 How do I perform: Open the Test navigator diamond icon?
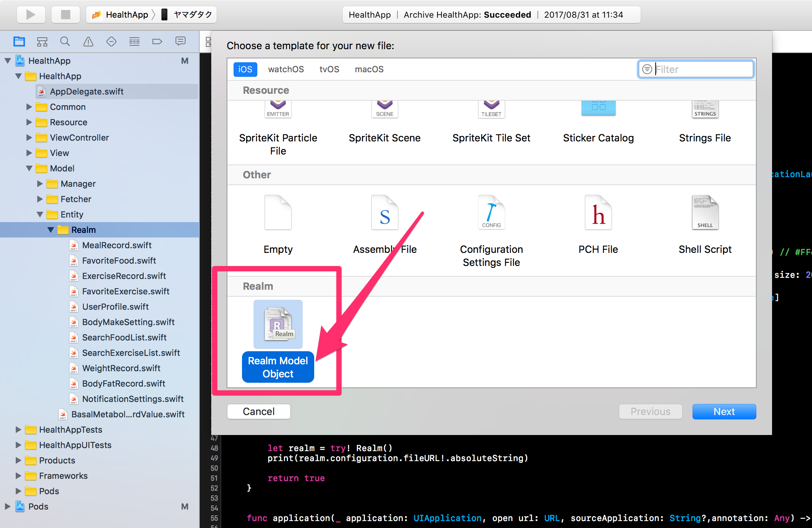(111, 42)
